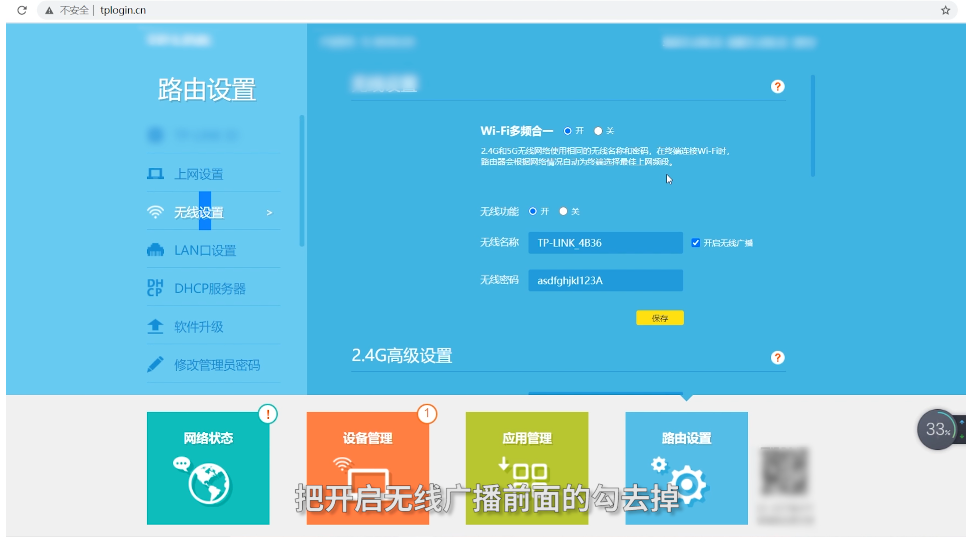The width and height of the screenshot is (966, 537).
Task: Open the 网络状态 tile
Action: point(208,468)
